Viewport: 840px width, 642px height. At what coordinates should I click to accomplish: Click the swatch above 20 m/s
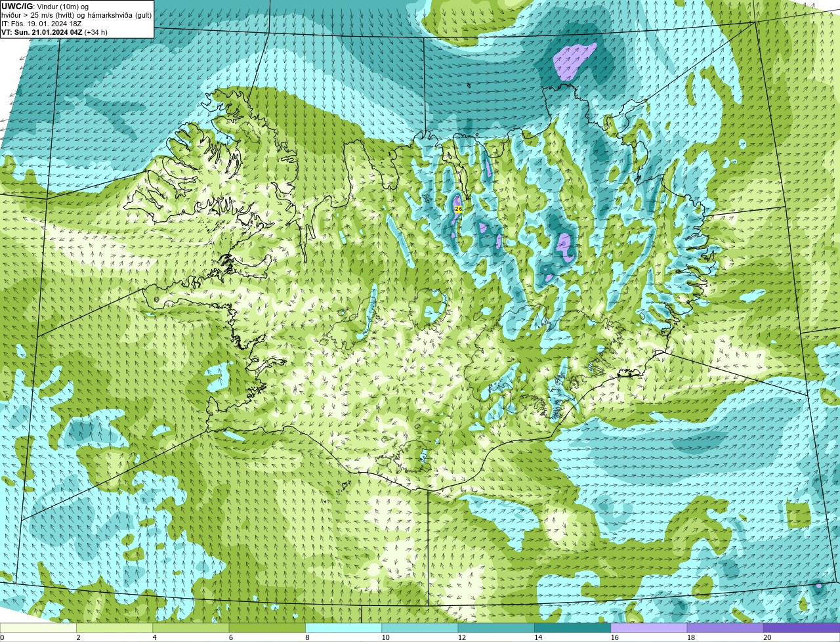point(802,628)
